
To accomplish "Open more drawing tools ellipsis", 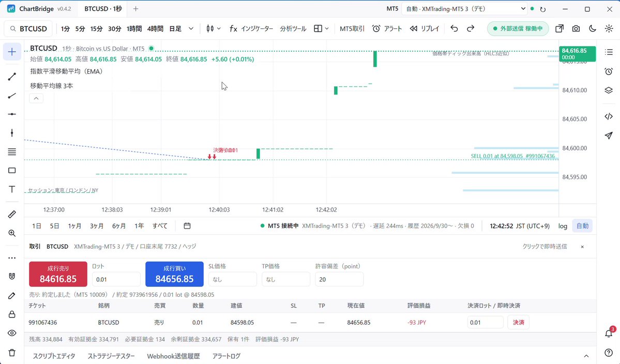I will click(12, 257).
